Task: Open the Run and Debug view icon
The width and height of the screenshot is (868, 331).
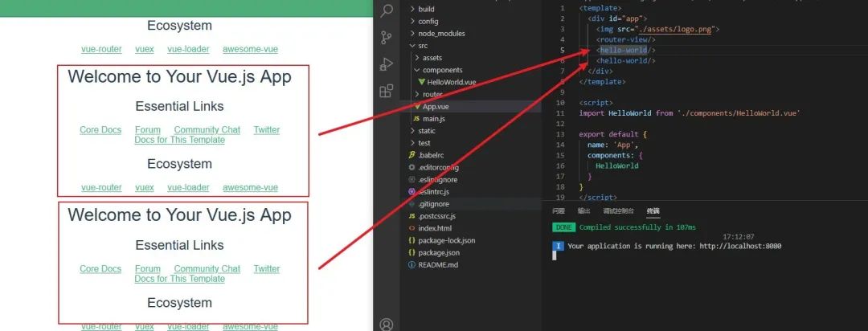Action: [x=387, y=64]
